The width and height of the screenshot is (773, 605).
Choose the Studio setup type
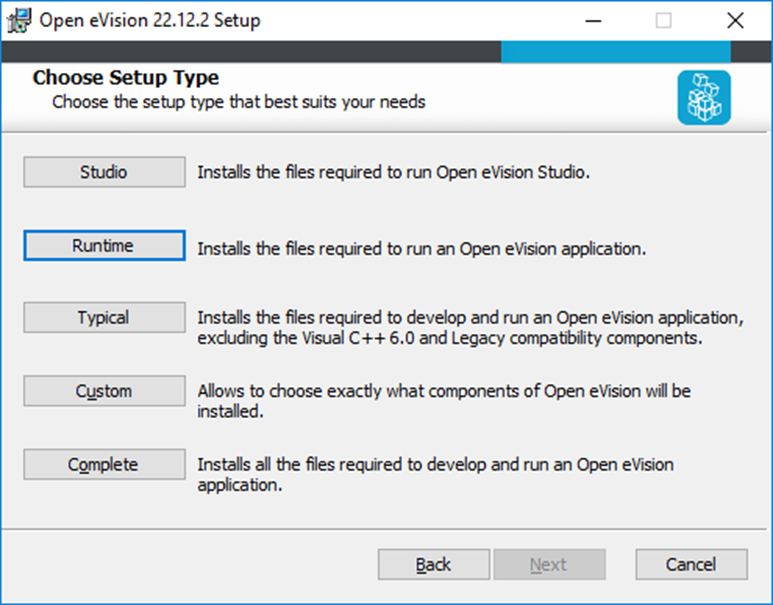(x=104, y=172)
